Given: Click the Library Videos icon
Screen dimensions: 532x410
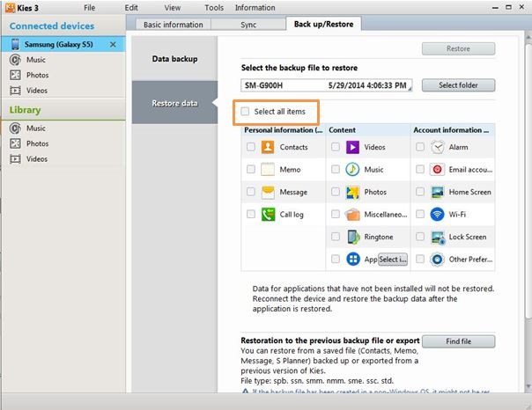Looking at the screenshot, I should click(15, 159).
